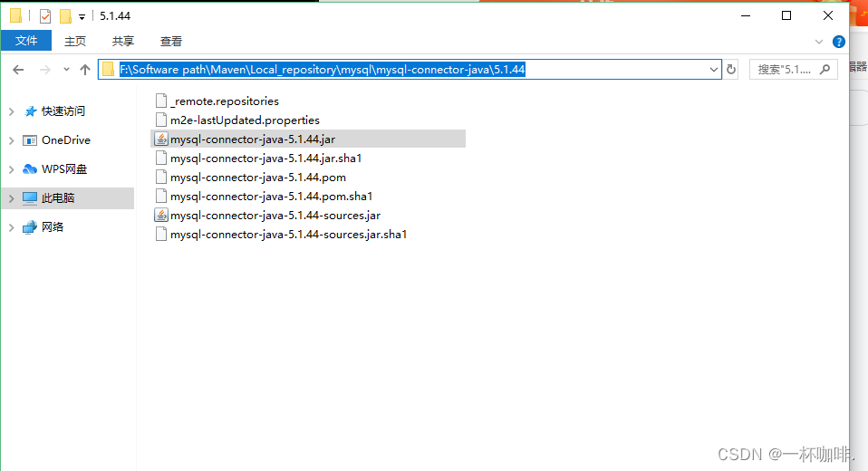
Task: Click the folder icon in address bar
Action: click(x=109, y=69)
